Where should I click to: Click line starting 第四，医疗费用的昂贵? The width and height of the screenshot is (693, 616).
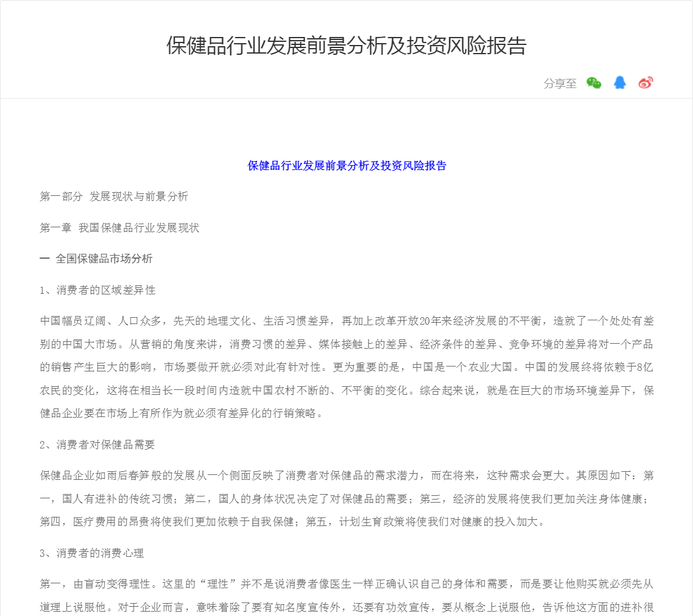293,522
